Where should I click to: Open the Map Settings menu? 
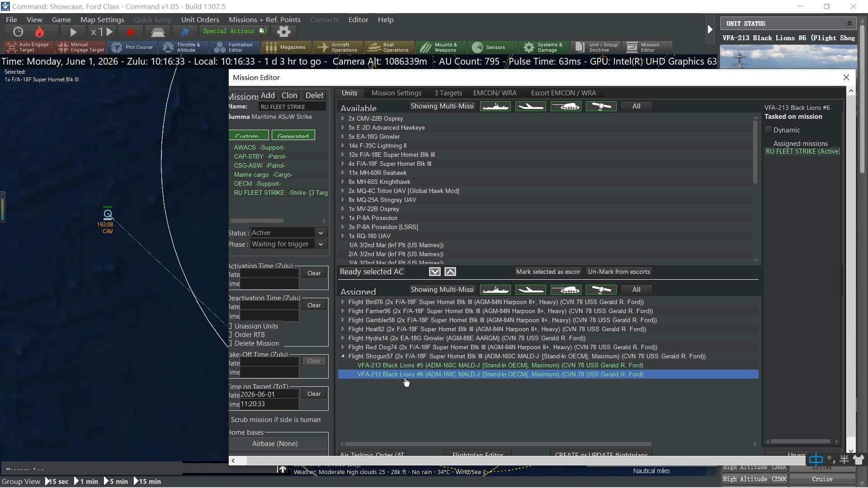coord(102,20)
